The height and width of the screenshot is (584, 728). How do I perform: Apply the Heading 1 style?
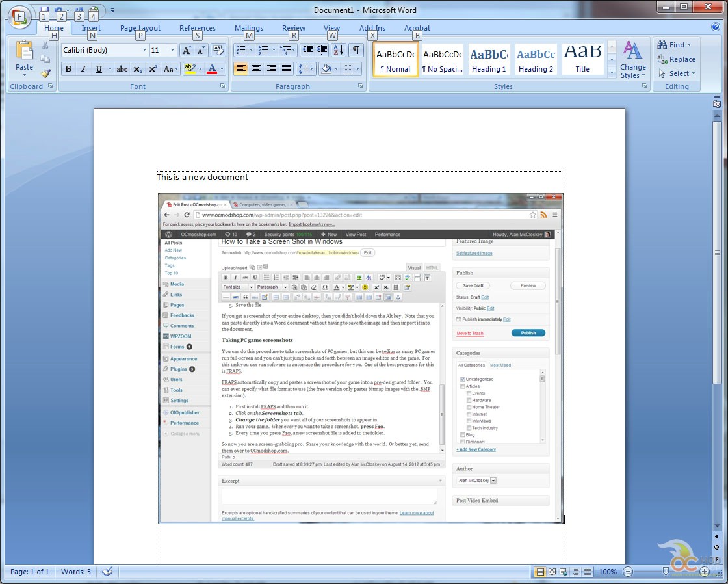[489, 59]
